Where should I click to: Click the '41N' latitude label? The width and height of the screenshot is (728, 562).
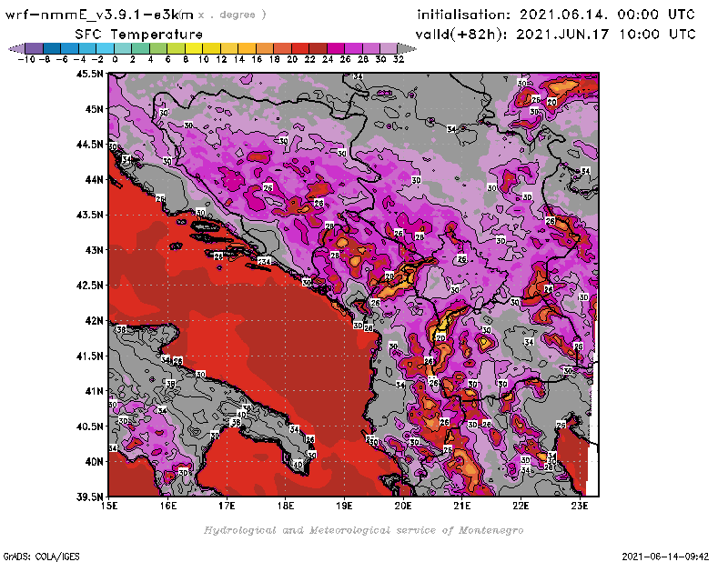(95, 391)
